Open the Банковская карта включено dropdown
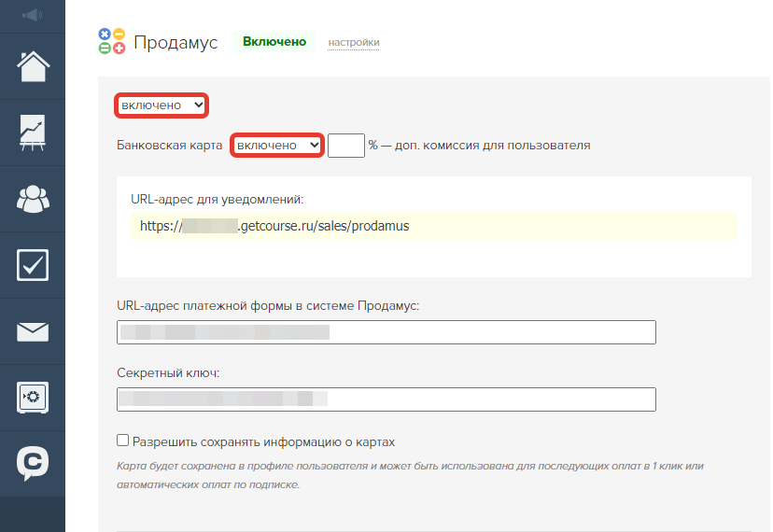 (x=277, y=146)
